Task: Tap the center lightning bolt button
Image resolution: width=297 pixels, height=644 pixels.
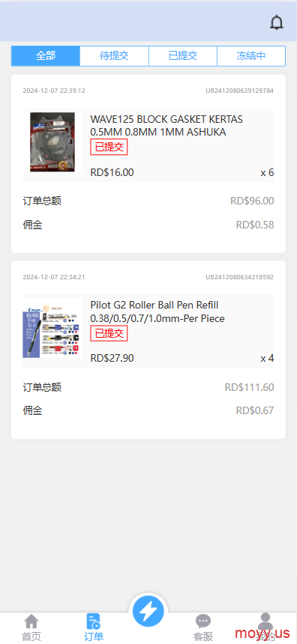Action: [148, 612]
